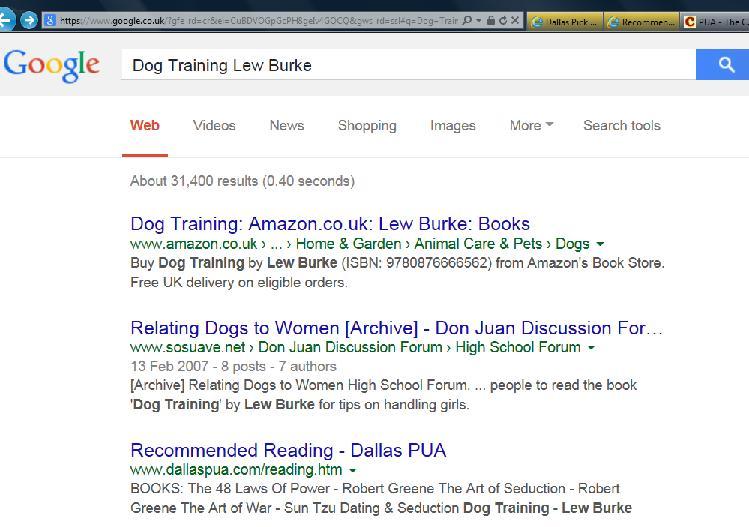Click the address bar search magnifier icon

pyautogui.click(x=467, y=21)
